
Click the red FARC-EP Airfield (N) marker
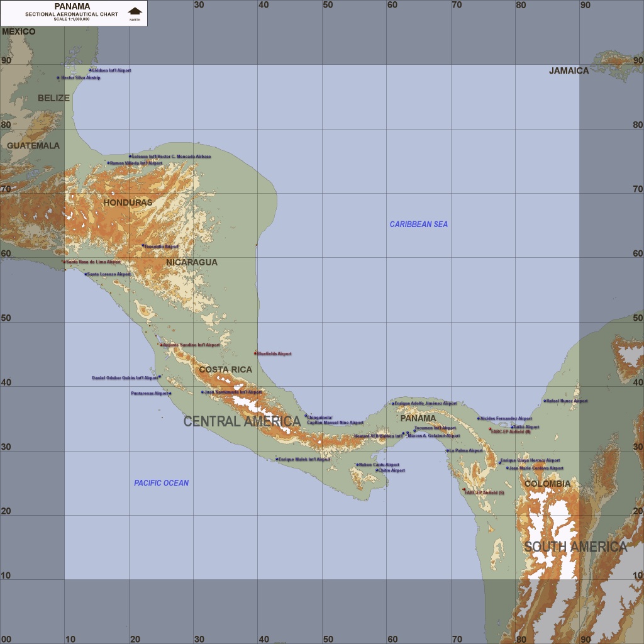tap(490, 429)
